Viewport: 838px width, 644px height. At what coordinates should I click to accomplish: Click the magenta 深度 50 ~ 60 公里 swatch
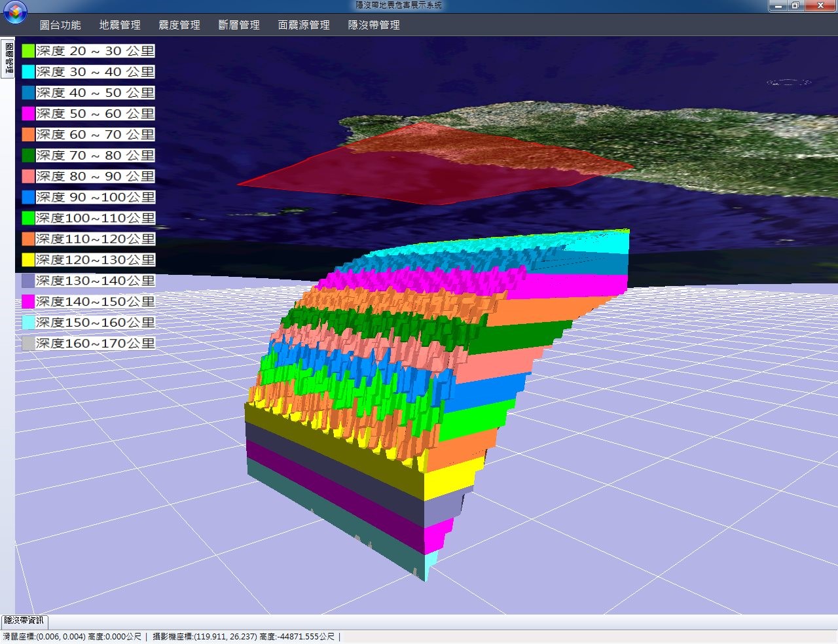coord(28,114)
